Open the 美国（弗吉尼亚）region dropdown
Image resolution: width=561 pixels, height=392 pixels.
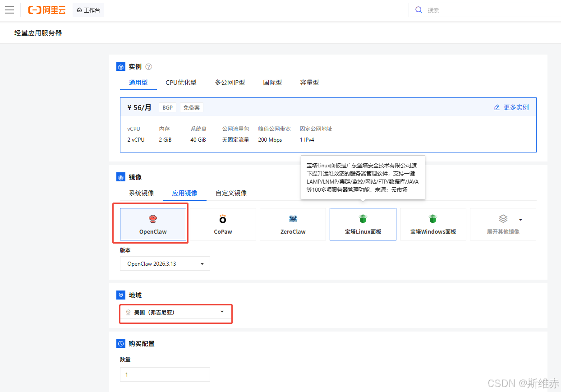(176, 312)
